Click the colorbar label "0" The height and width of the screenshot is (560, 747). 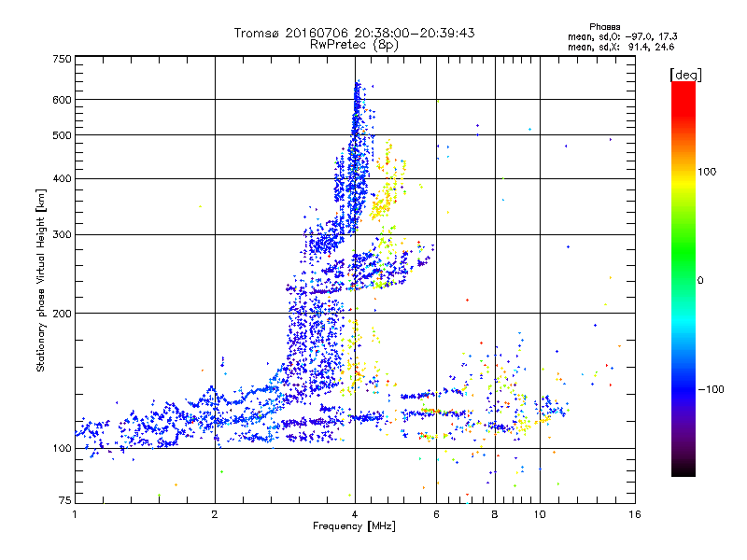tap(700, 281)
